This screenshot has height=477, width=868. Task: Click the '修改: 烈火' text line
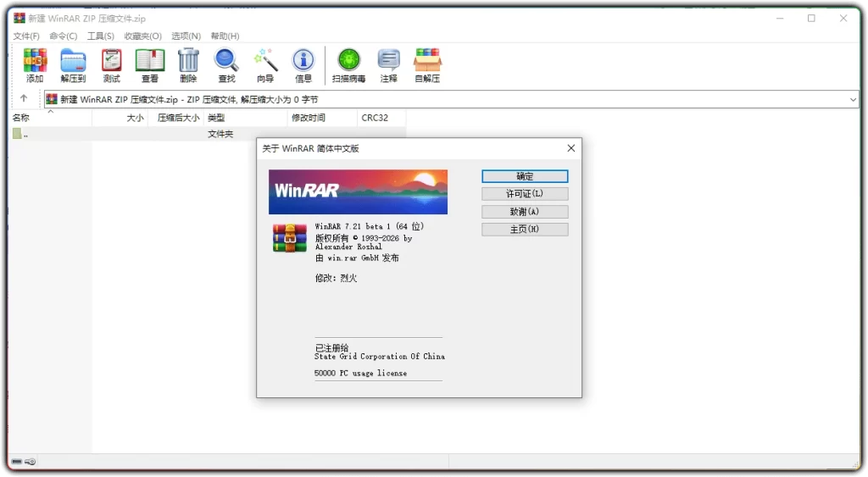336,279
